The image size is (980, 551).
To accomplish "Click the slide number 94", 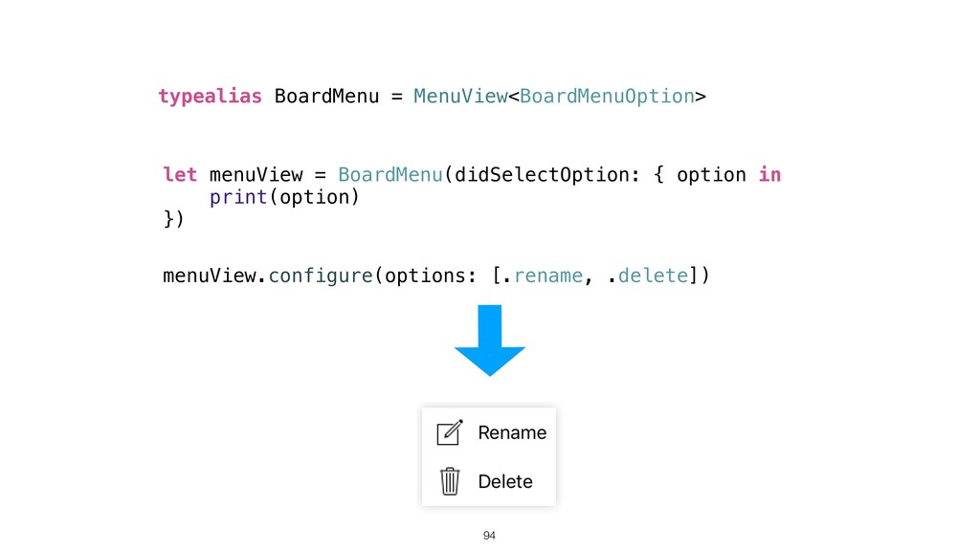I will [489, 535].
